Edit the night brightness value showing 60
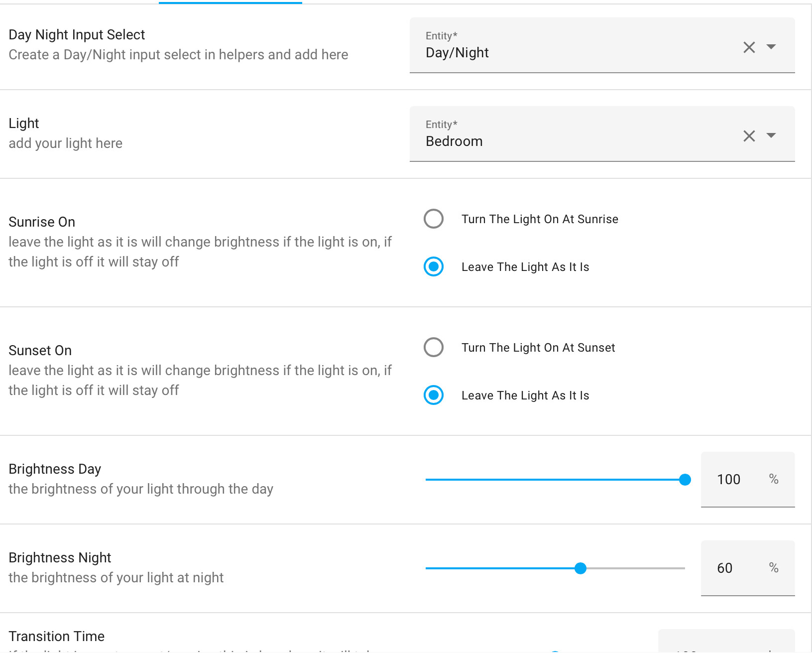This screenshot has height=653, width=812. pos(725,568)
